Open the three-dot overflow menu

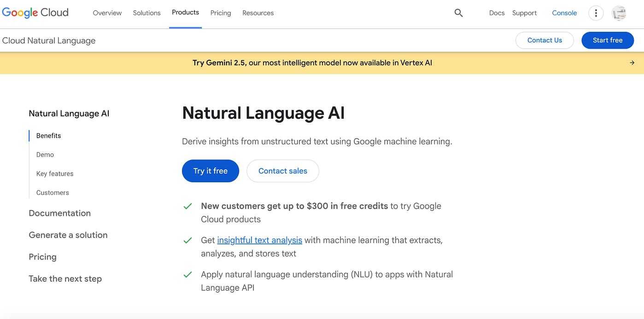point(596,13)
